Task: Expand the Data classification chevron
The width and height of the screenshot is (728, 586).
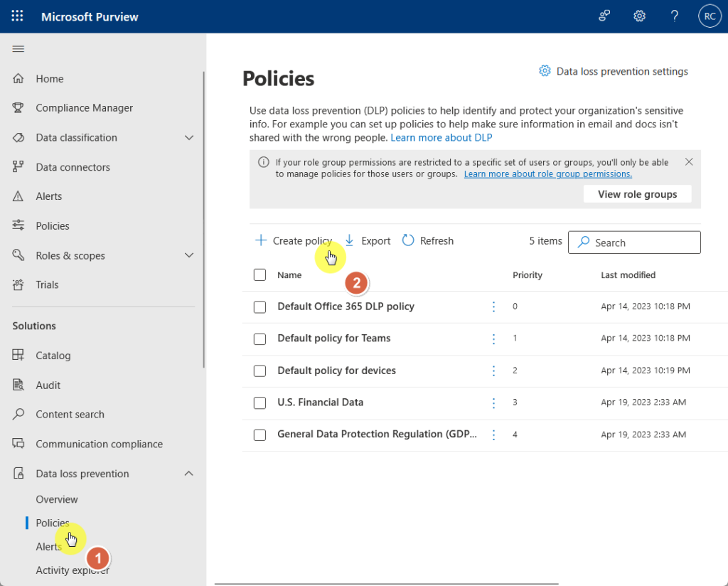Action: [189, 137]
